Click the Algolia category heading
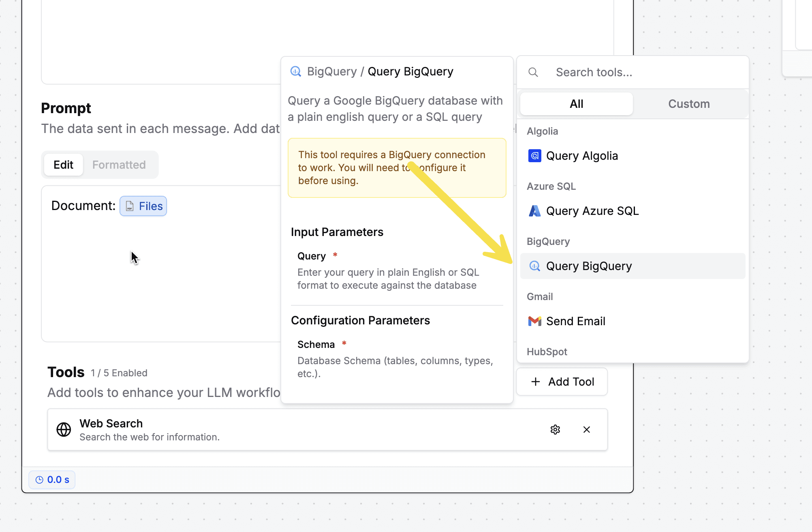 542,131
